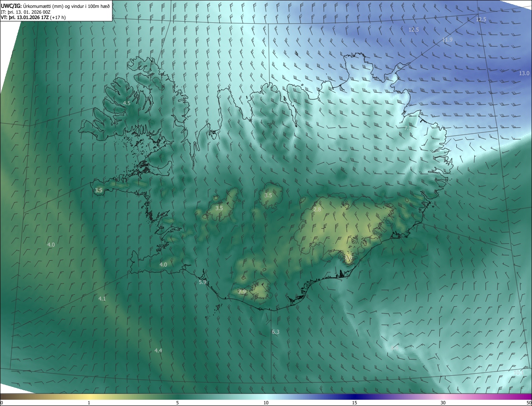Image resolution: width=532 pixels, height=406 pixels.
Task: Click the scale tick label '10'
Action: pyautogui.click(x=266, y=403)
